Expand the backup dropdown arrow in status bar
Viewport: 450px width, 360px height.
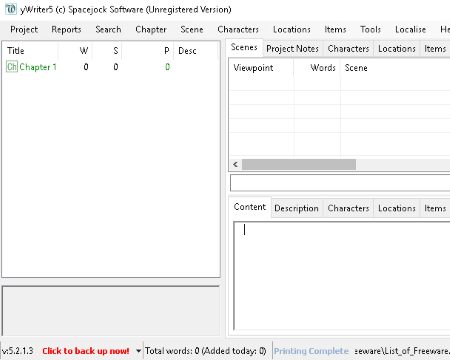(138, 351)
